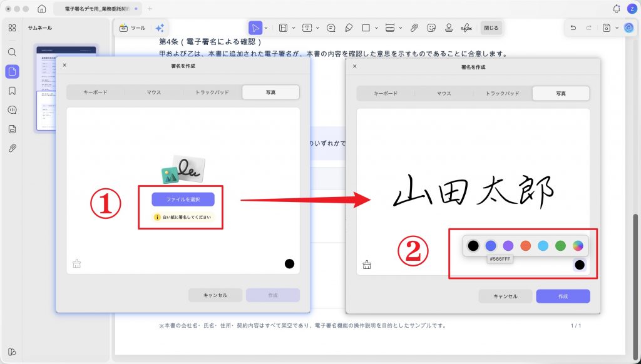Open the bookmarks panel in the sidebar
Screen dimensions: 641x364
(x=13, y=91)
